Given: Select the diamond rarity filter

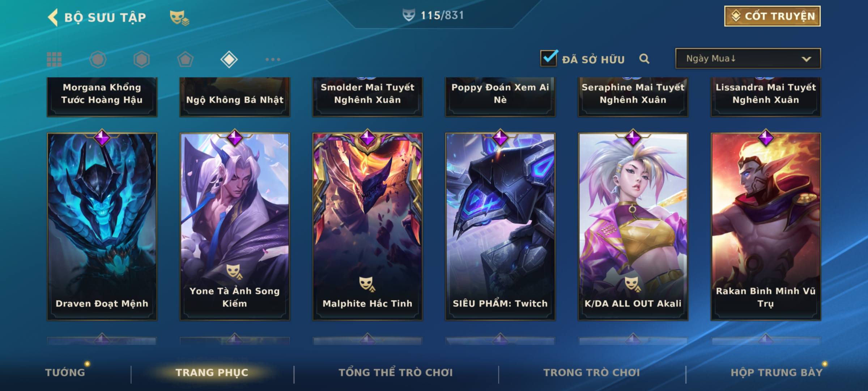Looking at the screenshot, I should click(229, 59).
